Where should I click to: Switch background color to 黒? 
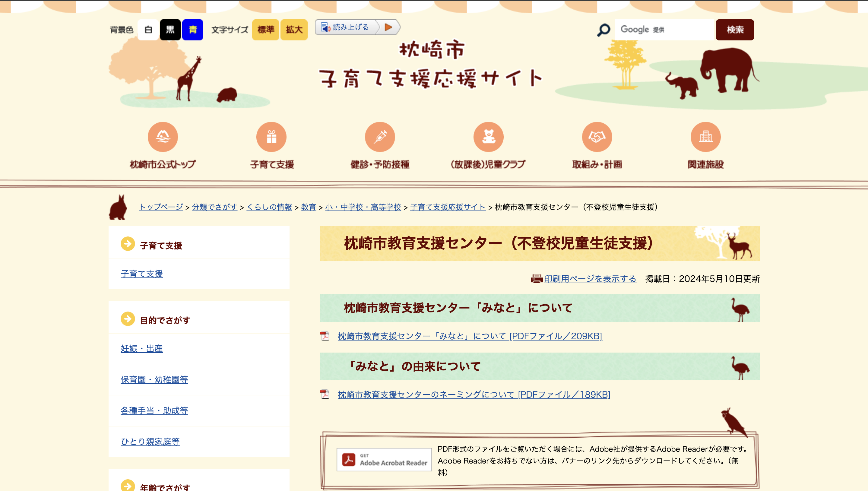point(170,30)
